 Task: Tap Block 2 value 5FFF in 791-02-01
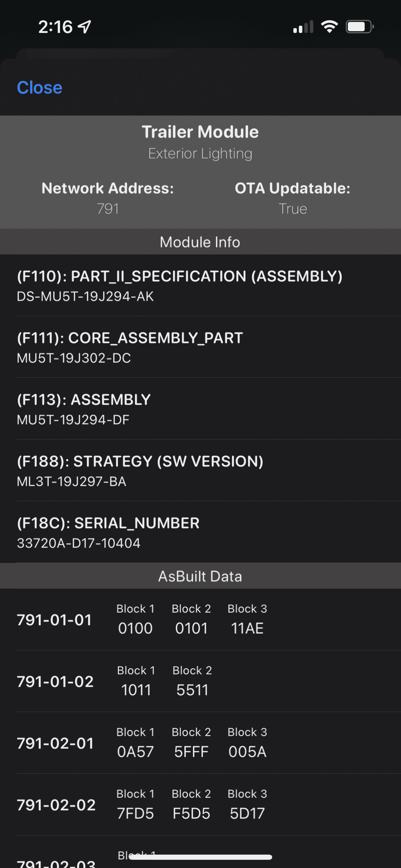(x=191, y=752)
